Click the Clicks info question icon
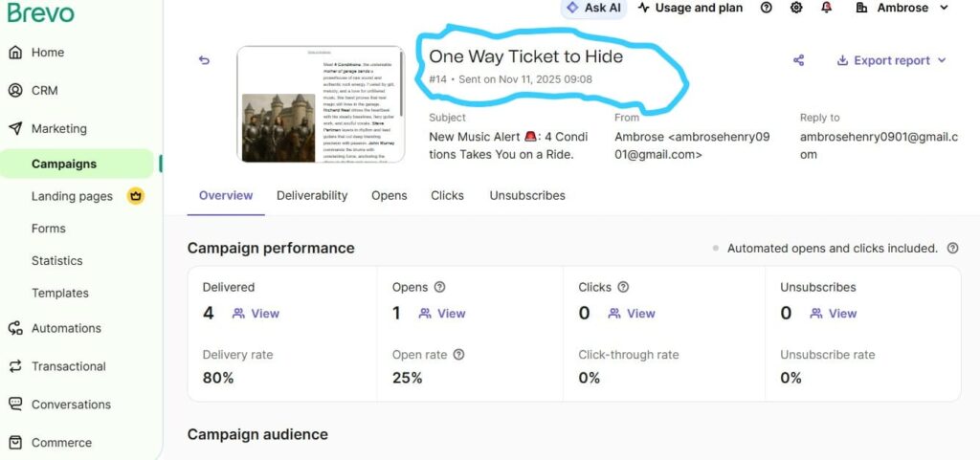The width and height of the screenshot is (980, 460). (623, 287)
